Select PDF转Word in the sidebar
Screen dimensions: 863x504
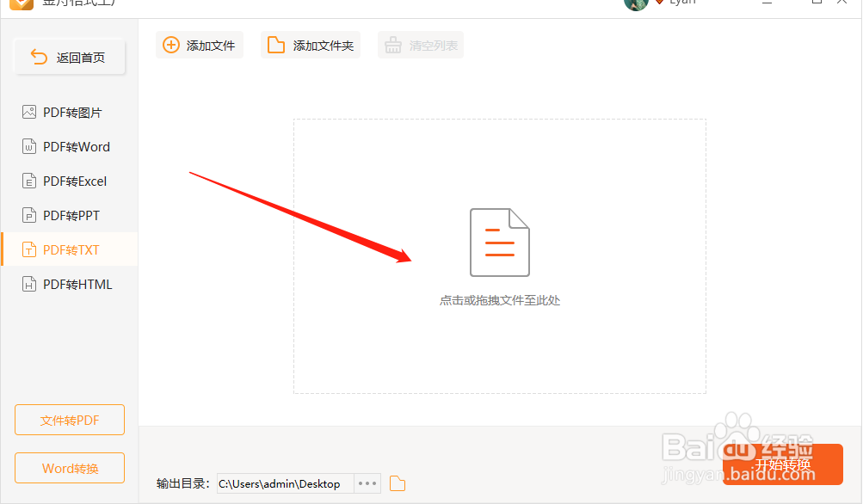[70, 147]
